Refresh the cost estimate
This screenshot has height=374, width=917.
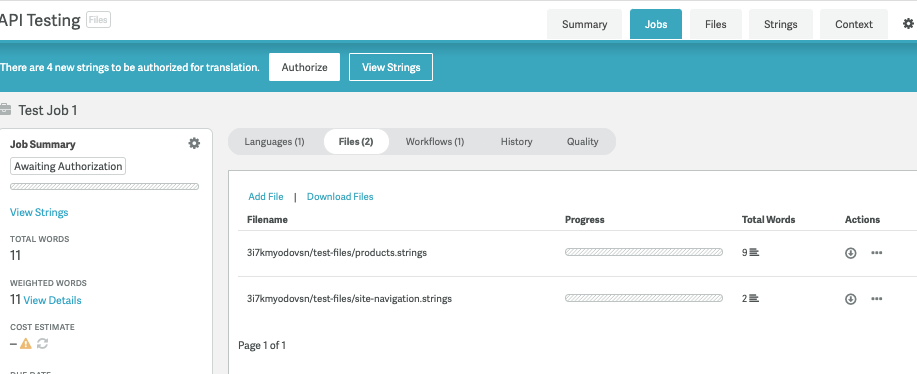(x=42, y=344)
